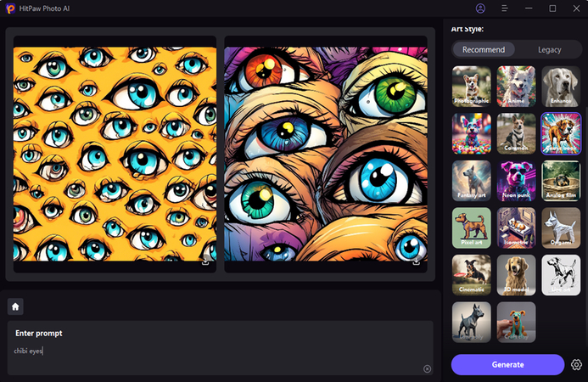Click the Generate button
588x382 pixels.
click(x=507, y=364)
